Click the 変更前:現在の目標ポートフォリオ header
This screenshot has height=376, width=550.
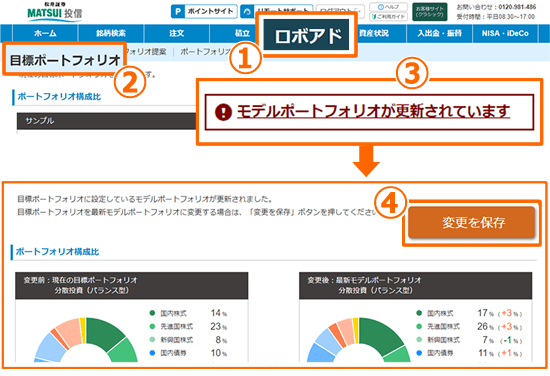(132, 286)
